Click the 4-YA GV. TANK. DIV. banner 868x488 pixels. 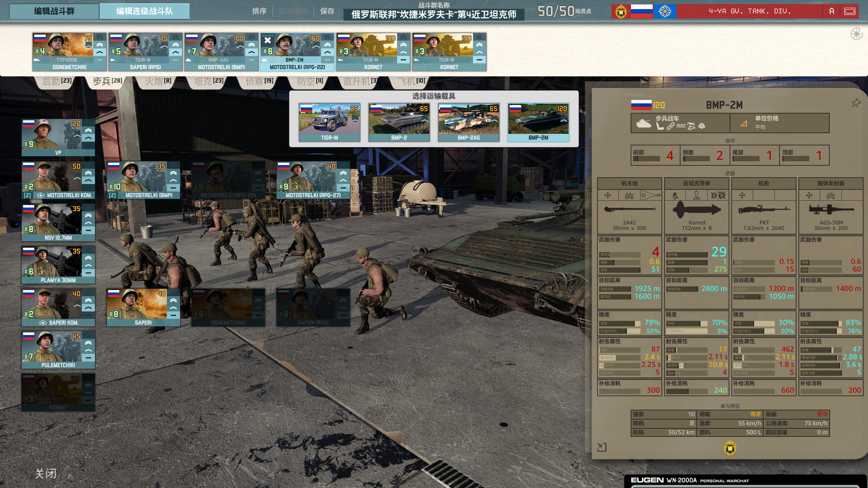[750, 12]
